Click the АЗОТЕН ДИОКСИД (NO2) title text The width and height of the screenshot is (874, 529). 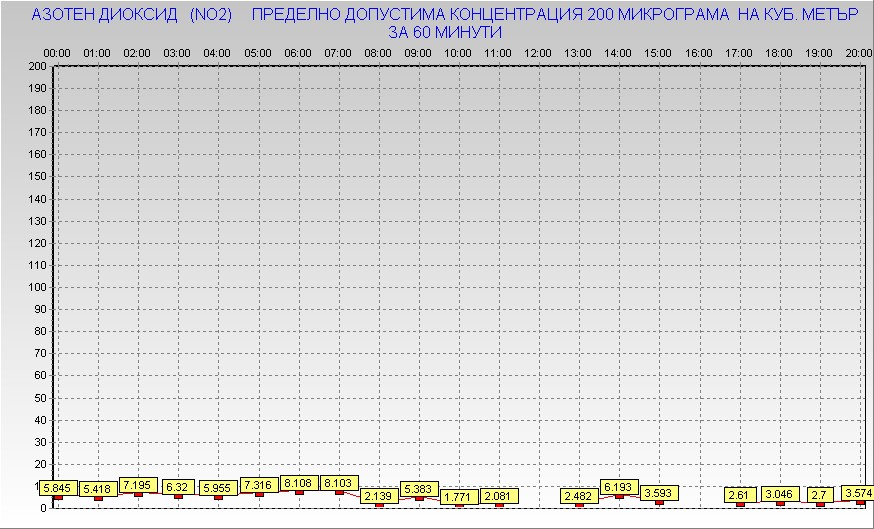pyautogui.click(x=132, y=15)
